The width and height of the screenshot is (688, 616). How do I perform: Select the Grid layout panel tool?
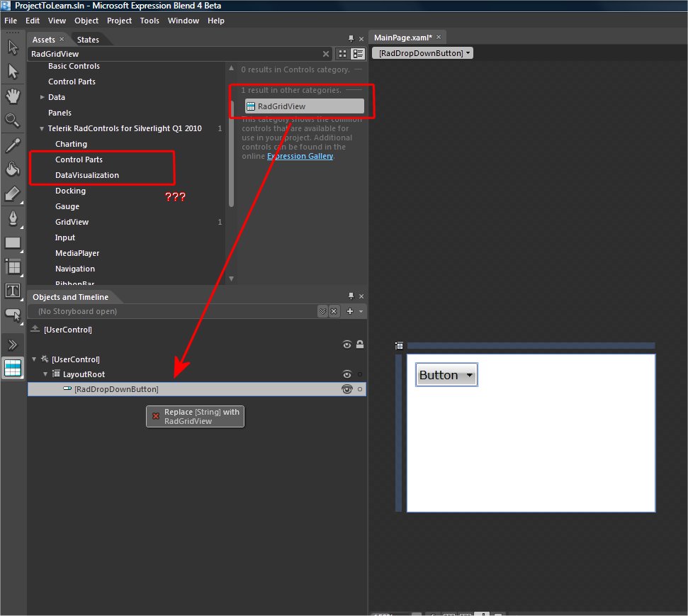(13, 267)
